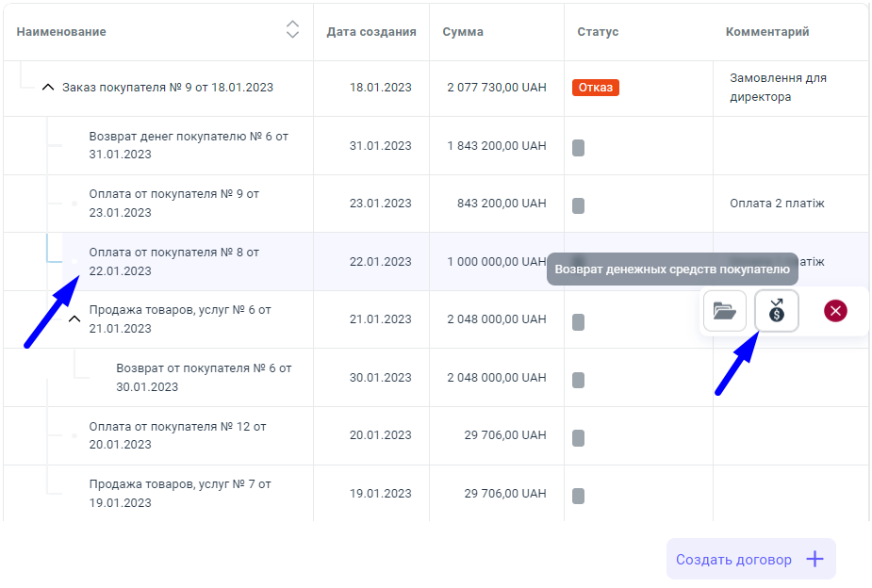Click gray status icon for 31.01.2023 row
The width and height of the screenshot is (872, 588).
[x=578, y=147]
